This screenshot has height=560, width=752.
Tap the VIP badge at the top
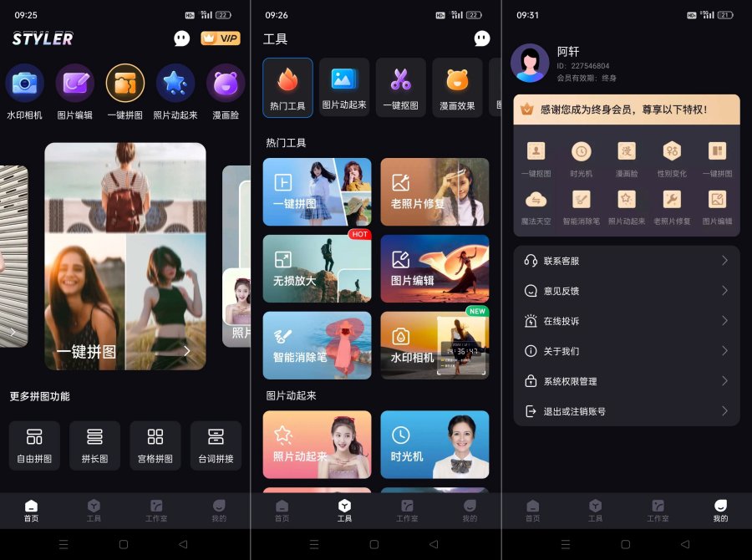click(x=220, y=38)
